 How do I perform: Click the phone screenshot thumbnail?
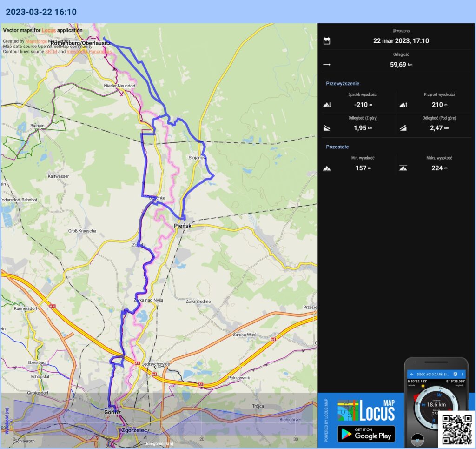(x=436, y=400)
